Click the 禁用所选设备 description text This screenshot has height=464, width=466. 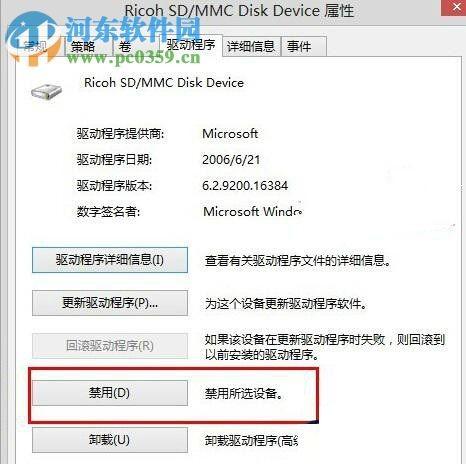click(x=244, y=394)
